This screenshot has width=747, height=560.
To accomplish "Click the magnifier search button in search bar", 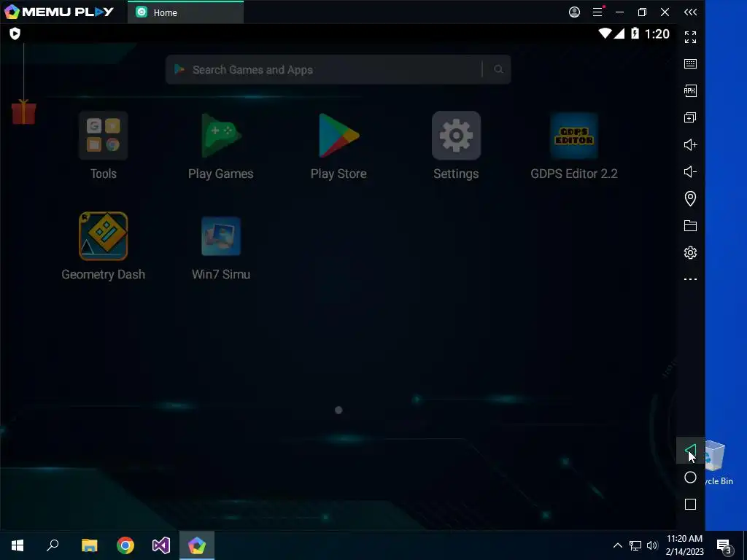I will 498,69.
